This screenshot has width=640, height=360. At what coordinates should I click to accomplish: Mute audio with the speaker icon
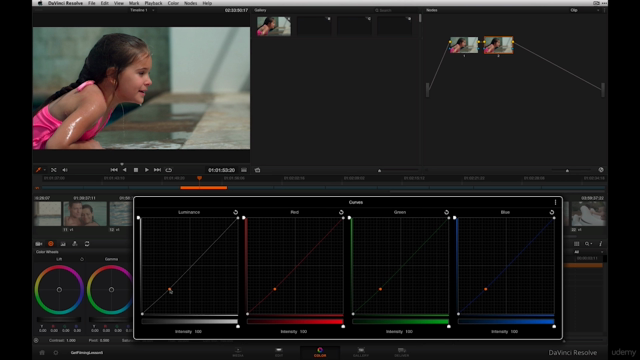click(65, 170)
